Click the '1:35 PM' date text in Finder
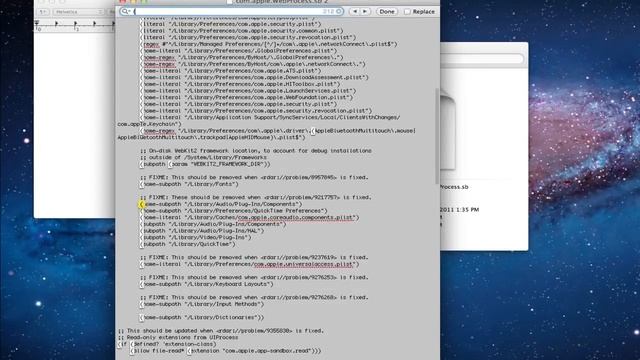Image resolution: width=640 pixels, height=360 pixels. click(468, 209)
